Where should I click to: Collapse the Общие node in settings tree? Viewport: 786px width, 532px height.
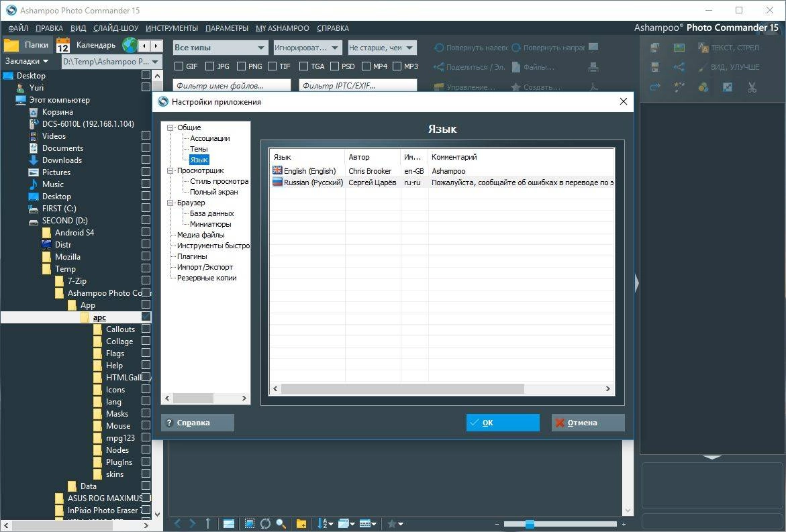pyautogui.click(x=170, y=127)
